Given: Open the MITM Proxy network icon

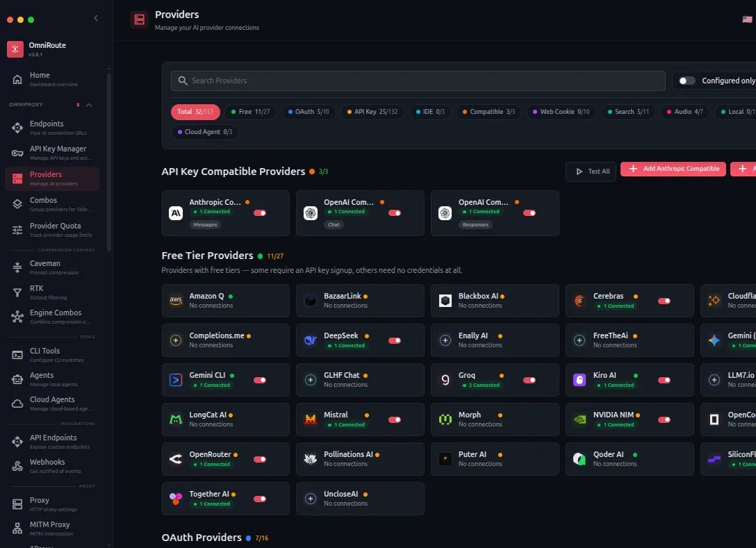Looking at the screenshot, I should (17, 529).
